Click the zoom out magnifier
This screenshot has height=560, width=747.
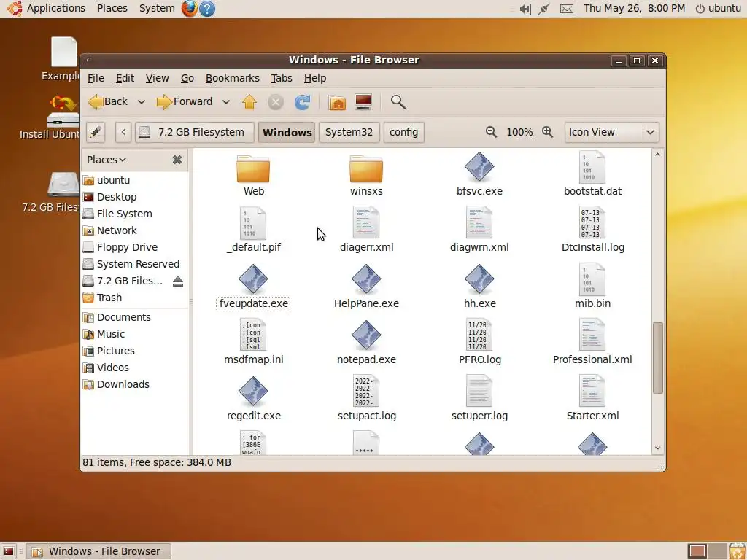pyautogui.click(x=491, y=132)
